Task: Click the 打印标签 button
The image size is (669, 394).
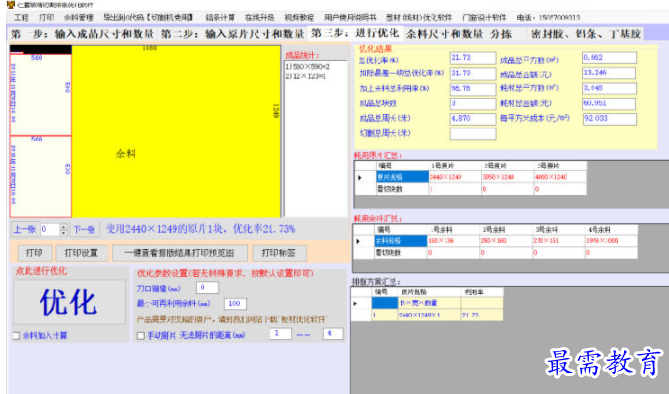Action: 279,253
